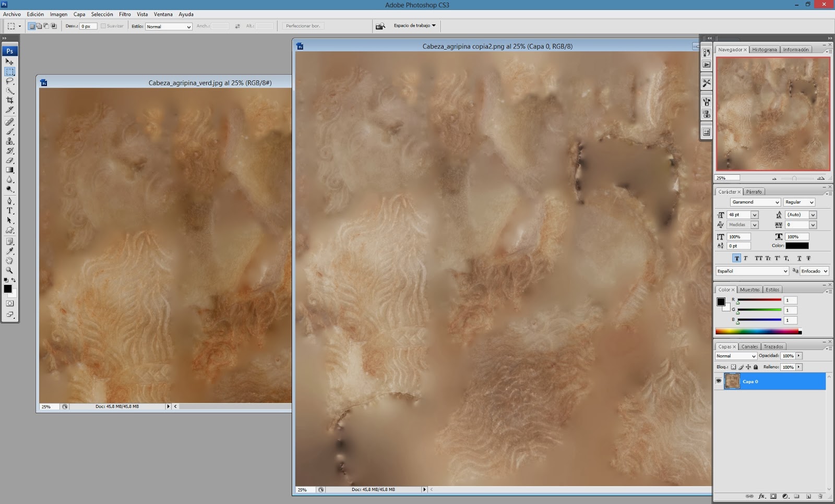Click the Capa 0 layer thumbnail
The width and height of the screenshot is (835, 504).
click(732, 381)
